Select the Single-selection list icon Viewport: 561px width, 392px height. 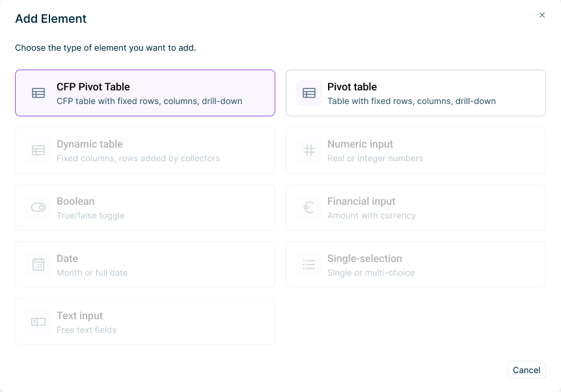(308, 265)
